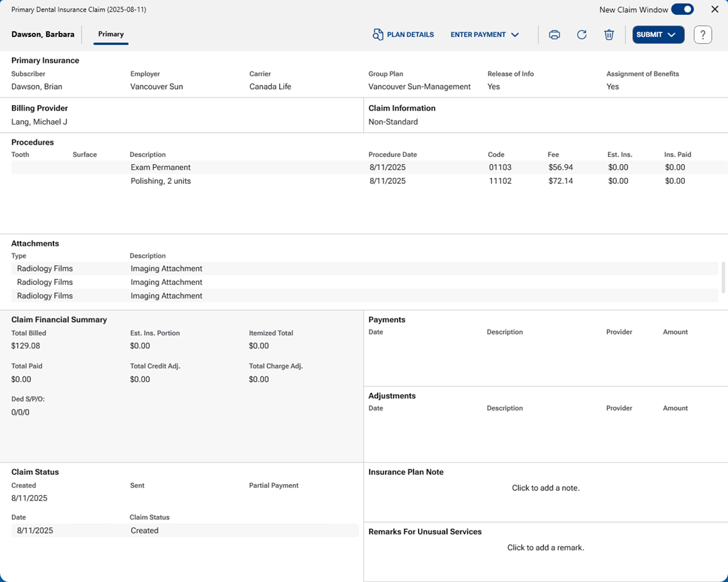Switch to the Primary tab
This screenshot has width=728, height=582.
(x=111, y=34)
